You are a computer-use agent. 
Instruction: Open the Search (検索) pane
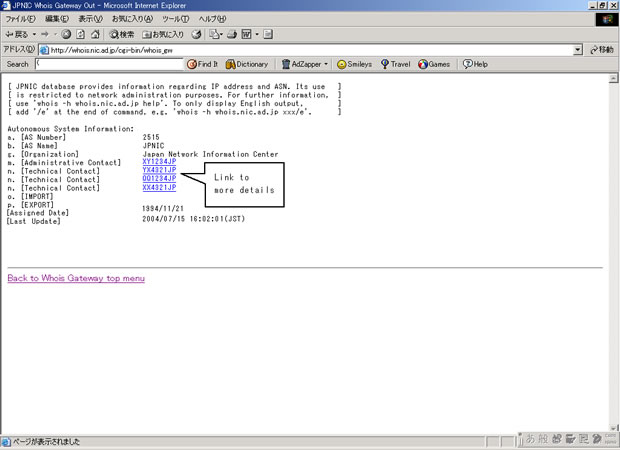(x=122, y=34)
